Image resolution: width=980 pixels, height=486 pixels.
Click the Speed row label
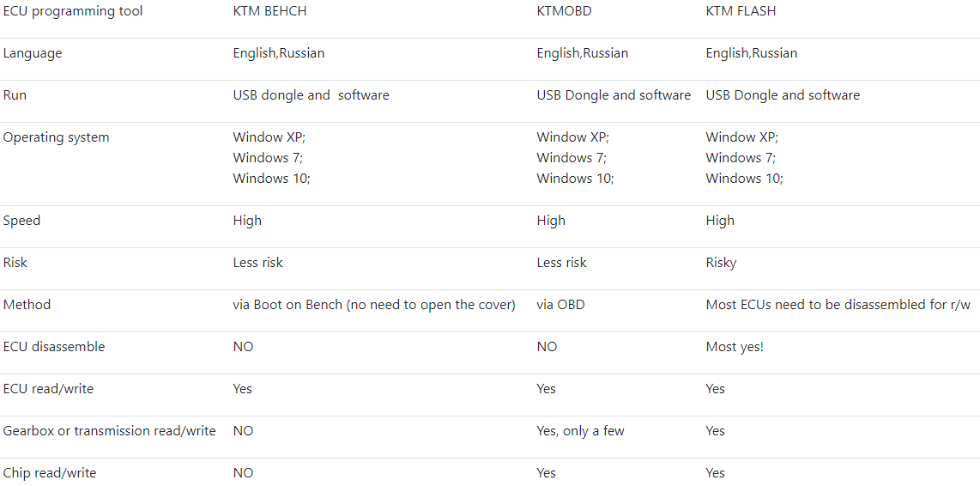[21, 221]
